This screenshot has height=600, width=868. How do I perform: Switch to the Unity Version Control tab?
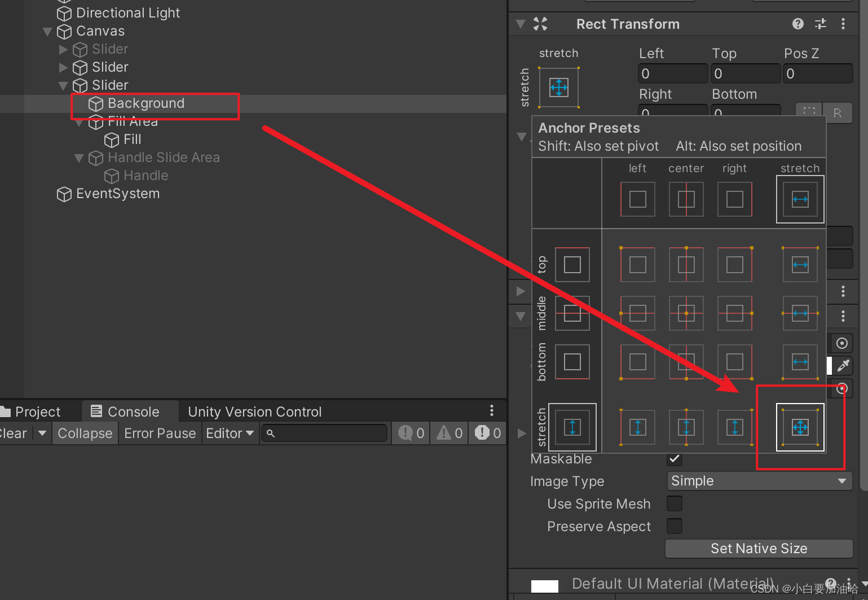(255, 412)
